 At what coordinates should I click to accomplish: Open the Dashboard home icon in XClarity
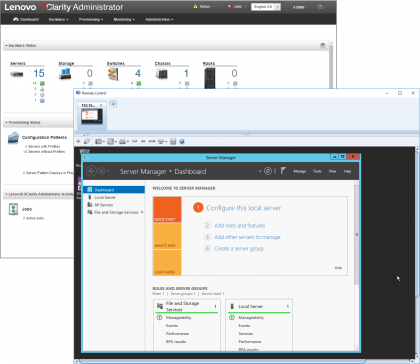(16, 19)
